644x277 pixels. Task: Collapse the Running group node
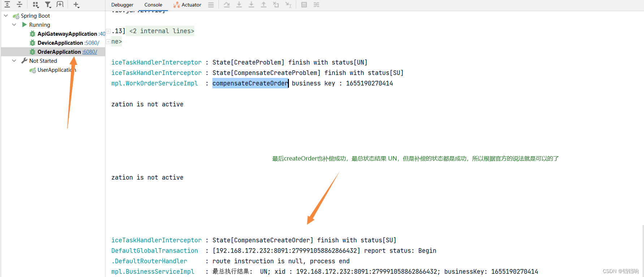pos(14,25)
